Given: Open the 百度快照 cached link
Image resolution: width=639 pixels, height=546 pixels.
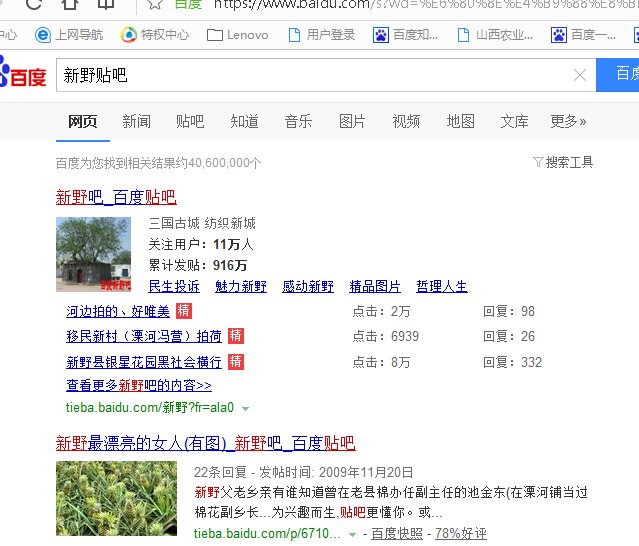Looking at the screenshot, I should click(x=397, y=533).
